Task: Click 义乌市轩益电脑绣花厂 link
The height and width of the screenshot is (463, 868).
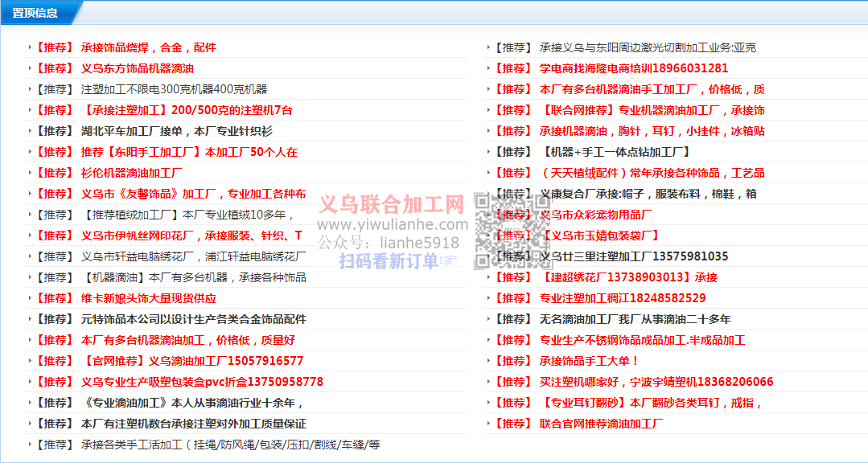Action: point(193,256)
